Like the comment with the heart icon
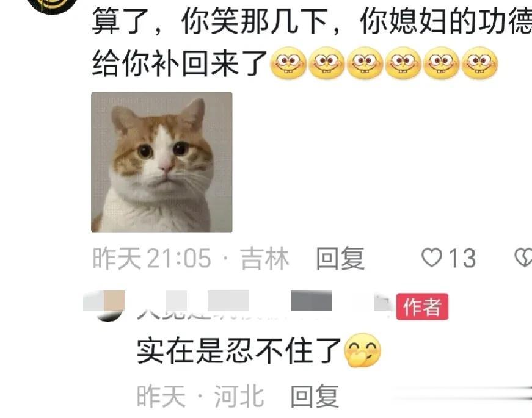The image size is (532, 418). [x=432, y=258]
